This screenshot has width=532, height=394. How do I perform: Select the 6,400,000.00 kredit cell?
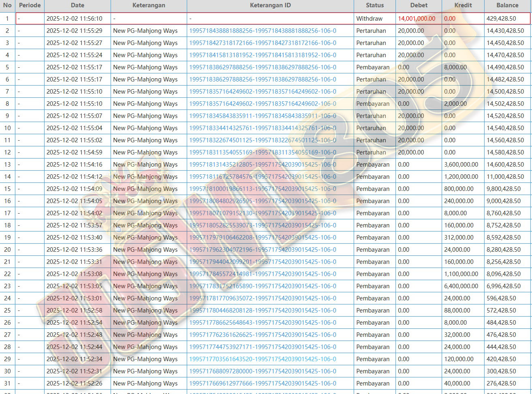point(461,286)
